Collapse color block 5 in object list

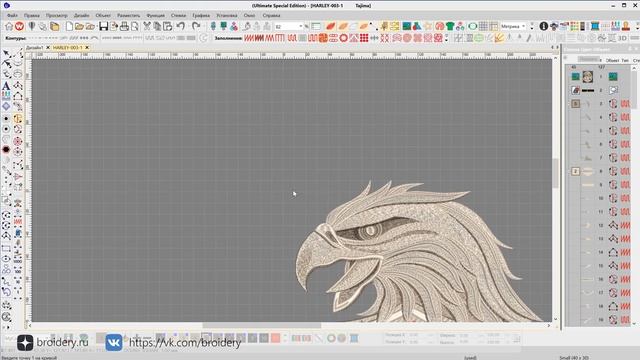(x=575, y=104)
